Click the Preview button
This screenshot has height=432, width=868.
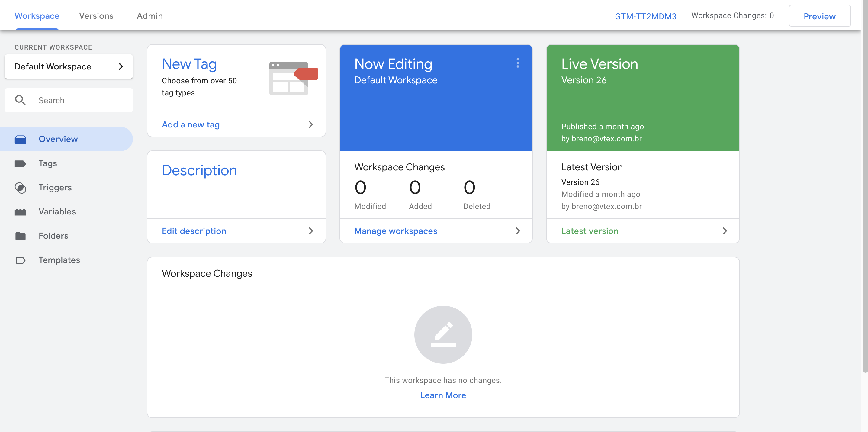(819, 16)
